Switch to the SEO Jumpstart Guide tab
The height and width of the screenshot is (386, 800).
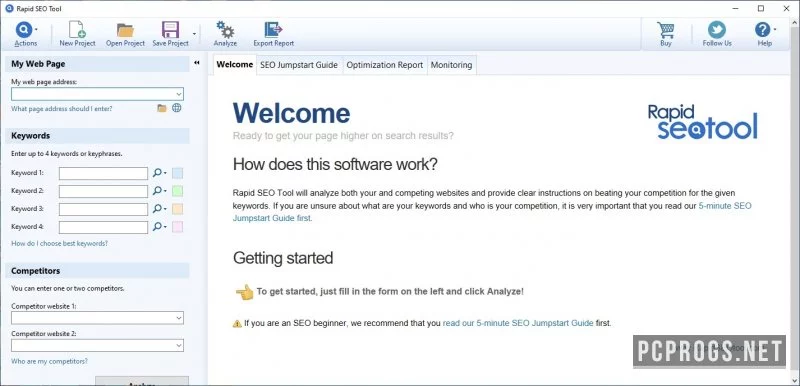pos(299,65)
